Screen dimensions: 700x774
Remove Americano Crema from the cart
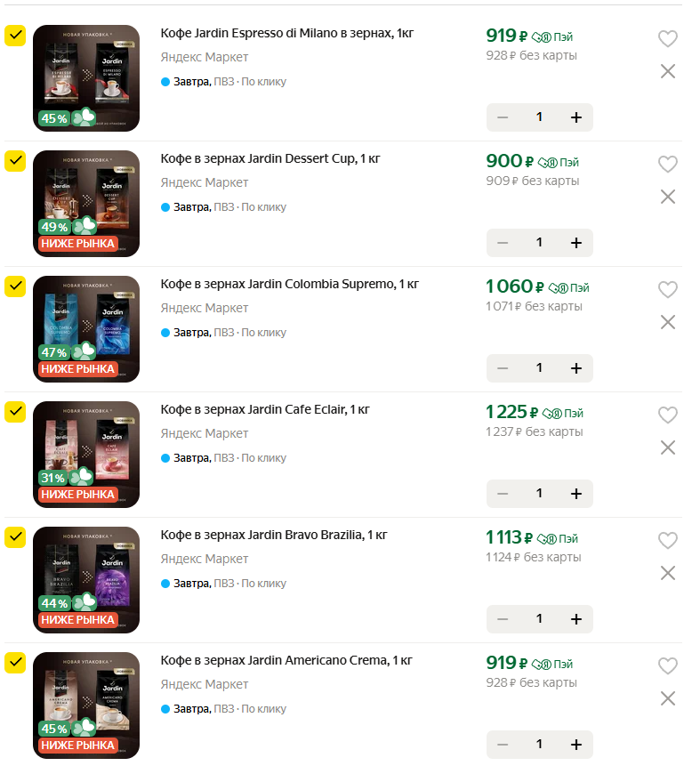pyautogui.click(x=668, y=698)
